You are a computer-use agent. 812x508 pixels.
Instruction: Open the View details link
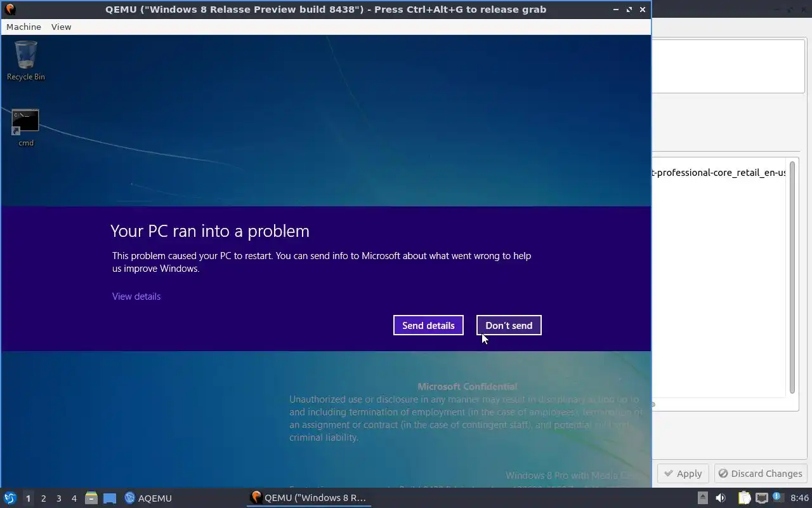click(136, 297)
